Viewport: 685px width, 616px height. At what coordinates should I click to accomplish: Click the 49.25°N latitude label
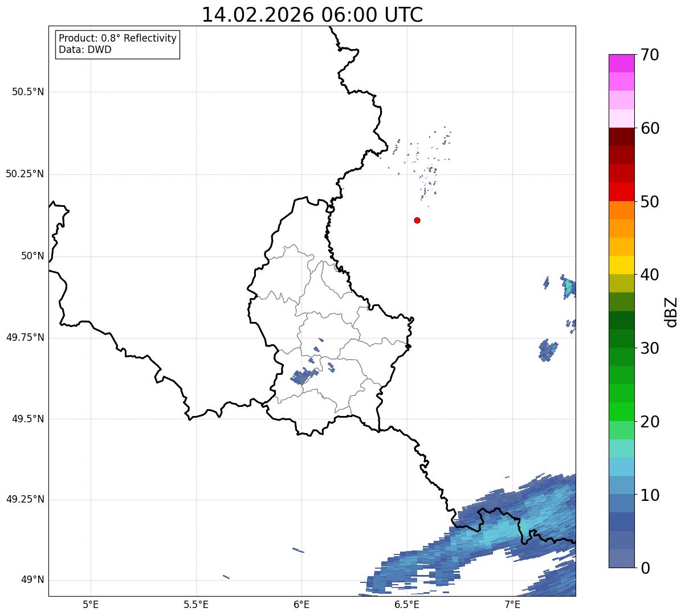25,500
